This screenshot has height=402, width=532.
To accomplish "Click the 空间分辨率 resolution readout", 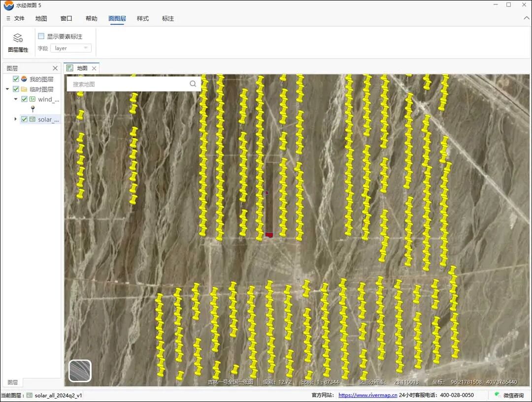I will (389, 382).
